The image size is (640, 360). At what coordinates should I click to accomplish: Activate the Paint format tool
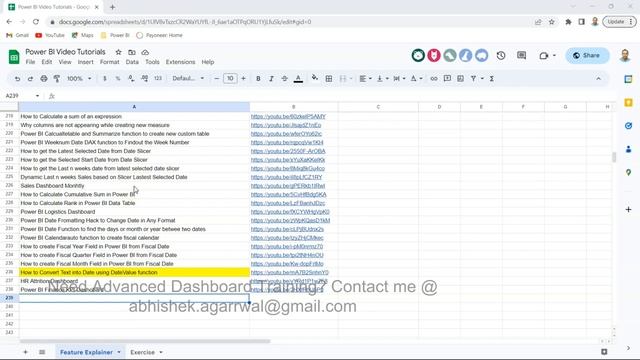57,78
